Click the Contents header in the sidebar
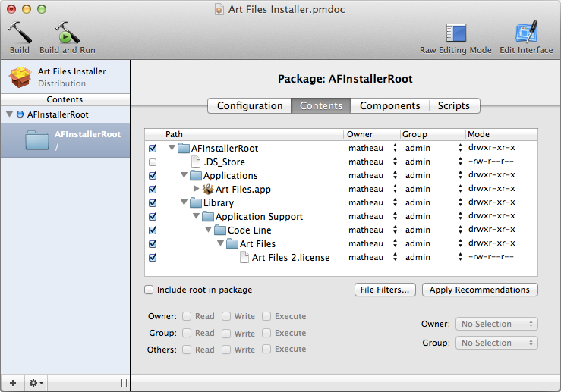Viewport: 561px width, 392px height. pos(65,99)
